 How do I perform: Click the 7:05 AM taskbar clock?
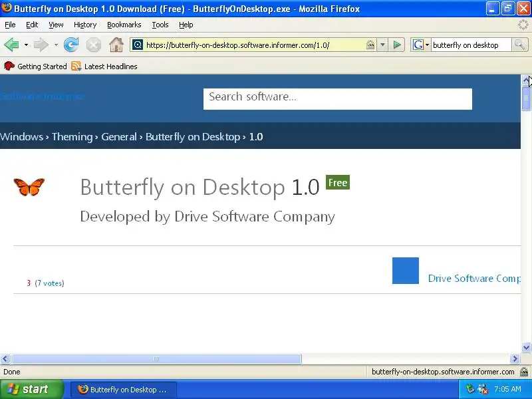point(507,389)
